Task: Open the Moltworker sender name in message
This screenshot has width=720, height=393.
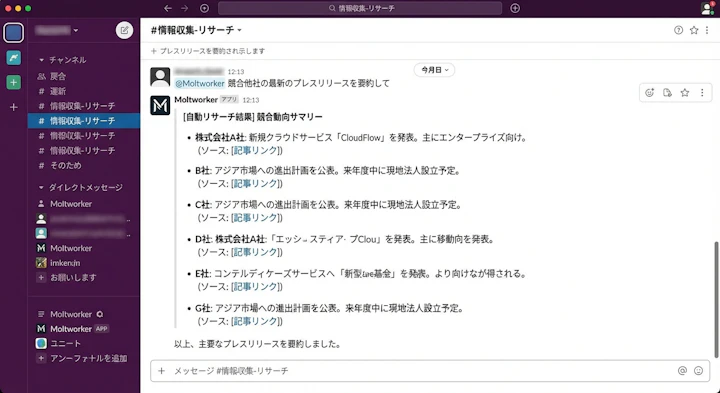Action: [196, 100]
